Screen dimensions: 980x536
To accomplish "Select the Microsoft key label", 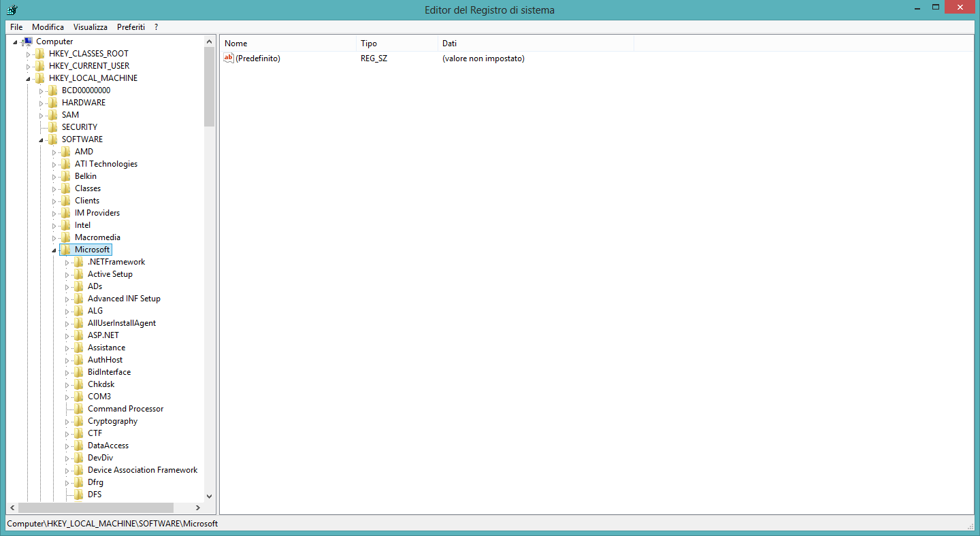I will [93, 250].
